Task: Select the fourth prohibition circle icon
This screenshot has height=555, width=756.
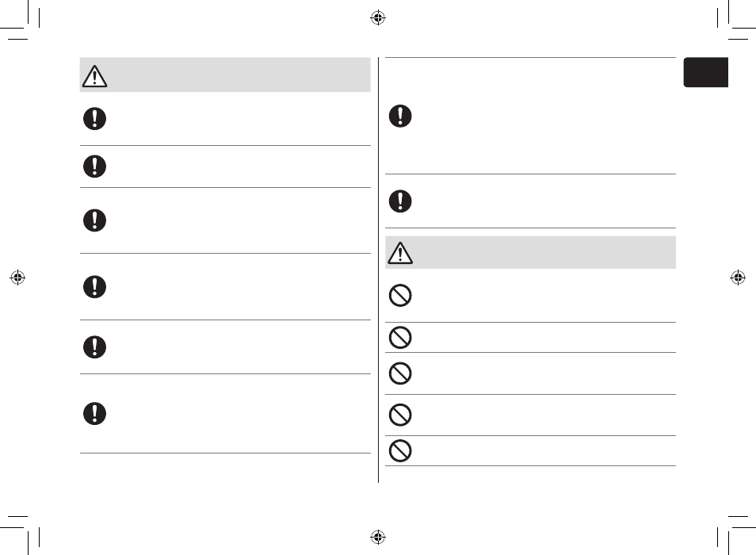Action: point(400,415)
